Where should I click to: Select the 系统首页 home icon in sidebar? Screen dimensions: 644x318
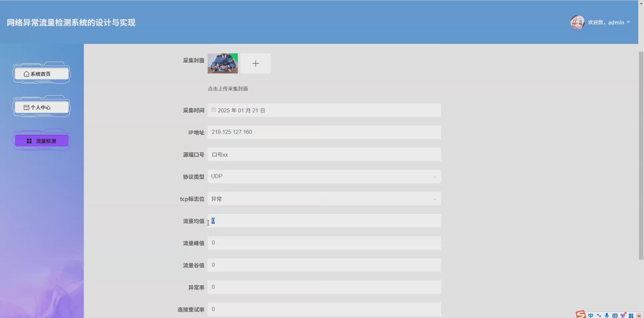[27, 74]
